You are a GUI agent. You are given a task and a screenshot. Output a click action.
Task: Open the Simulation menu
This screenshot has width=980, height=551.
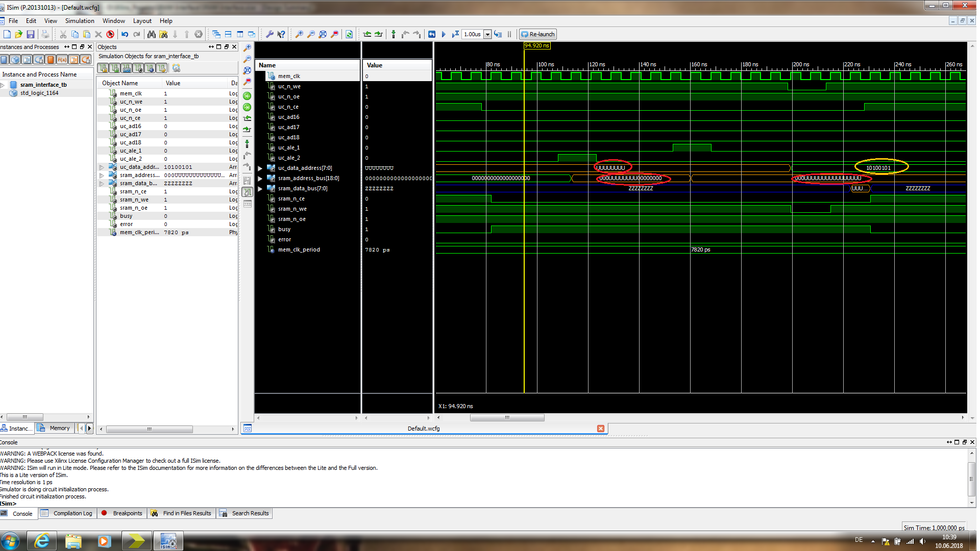80,21
